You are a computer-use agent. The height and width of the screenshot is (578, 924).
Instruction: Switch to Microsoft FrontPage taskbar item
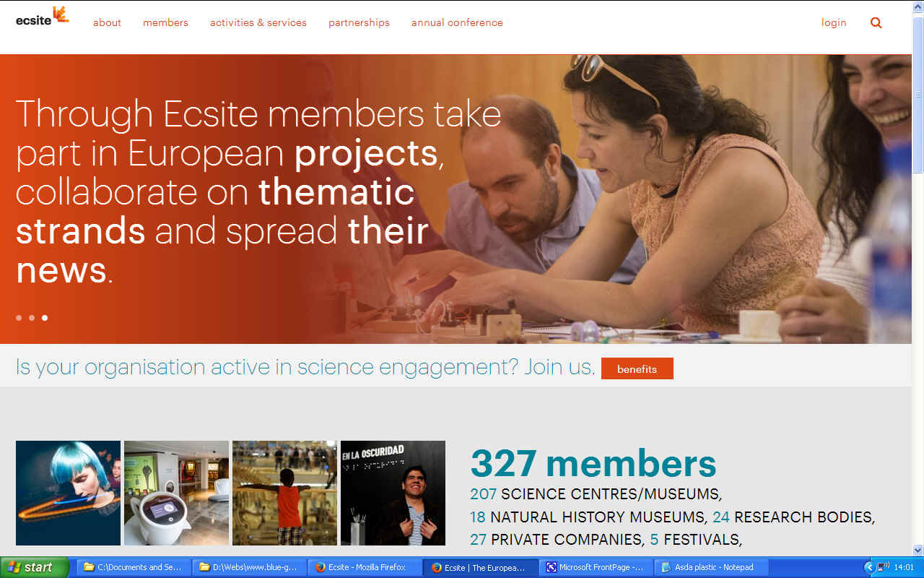tap(596, 567)
